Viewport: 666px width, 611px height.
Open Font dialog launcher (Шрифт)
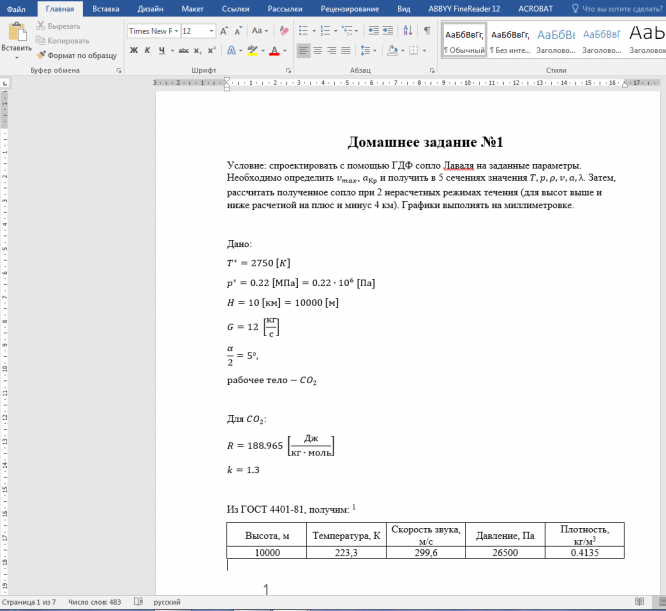(288, 70)
